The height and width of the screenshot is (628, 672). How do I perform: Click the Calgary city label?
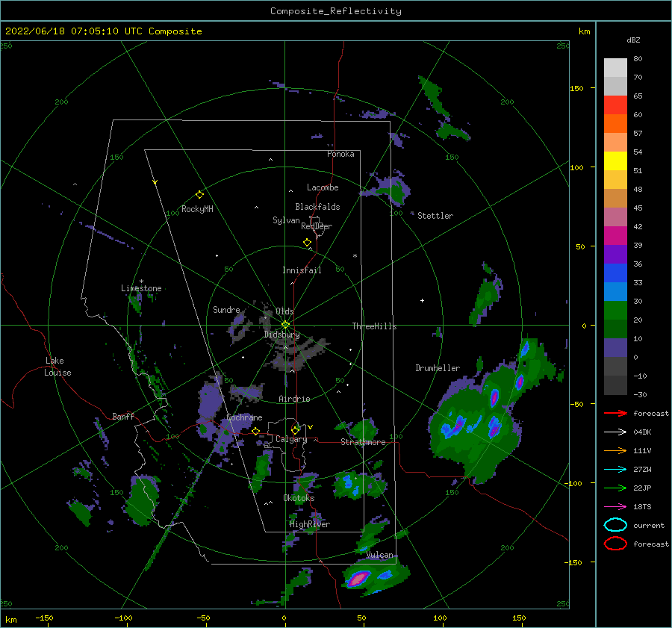291,439
